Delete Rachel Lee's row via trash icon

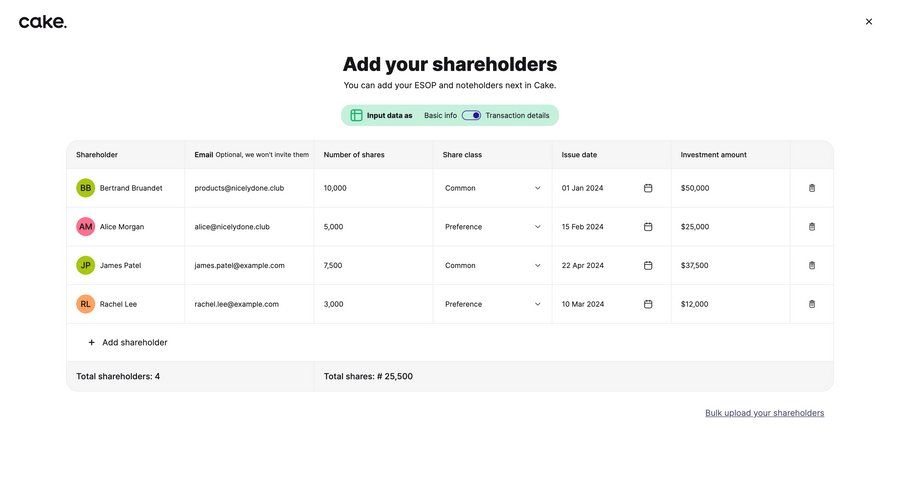(812, 304)
